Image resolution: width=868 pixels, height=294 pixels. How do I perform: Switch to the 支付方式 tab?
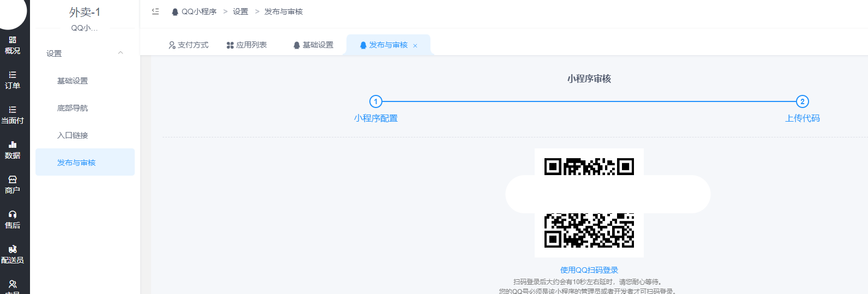point(189,45)
